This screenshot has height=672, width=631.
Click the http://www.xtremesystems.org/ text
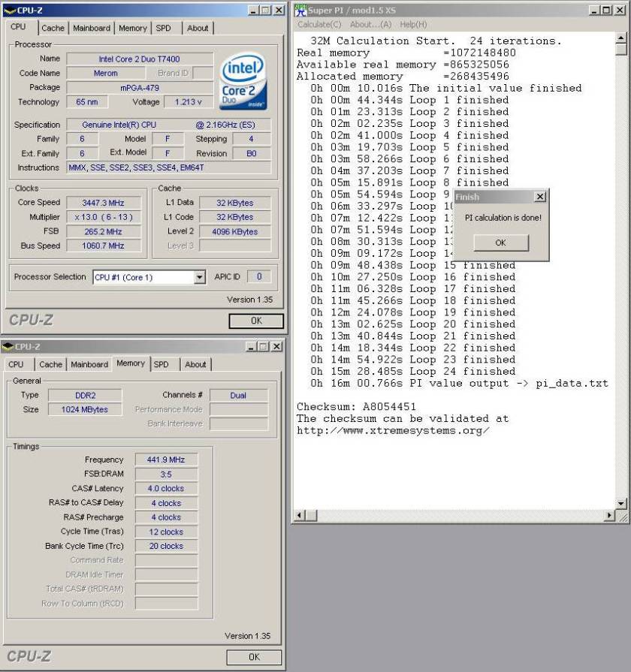click(393, 430)
